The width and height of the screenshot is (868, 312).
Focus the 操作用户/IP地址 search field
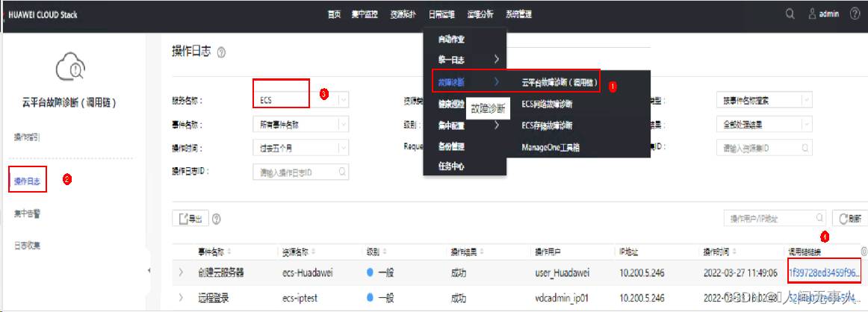point(775,219)
